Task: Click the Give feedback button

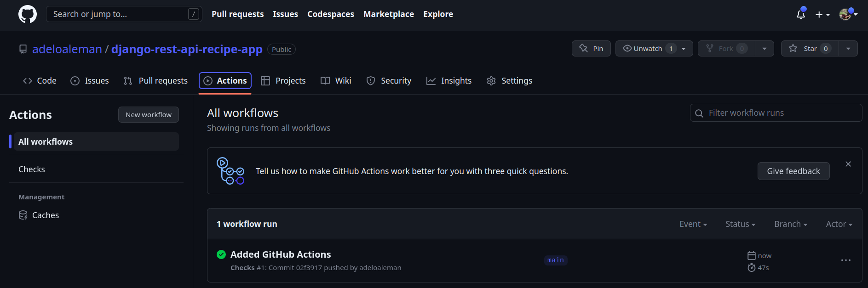Action: click(x=793, y=171)
